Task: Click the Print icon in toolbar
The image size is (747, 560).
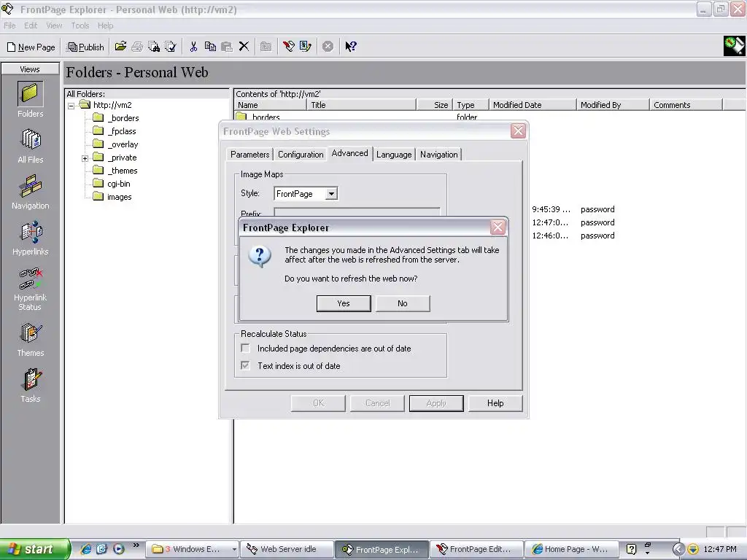Action: point(137,46)
